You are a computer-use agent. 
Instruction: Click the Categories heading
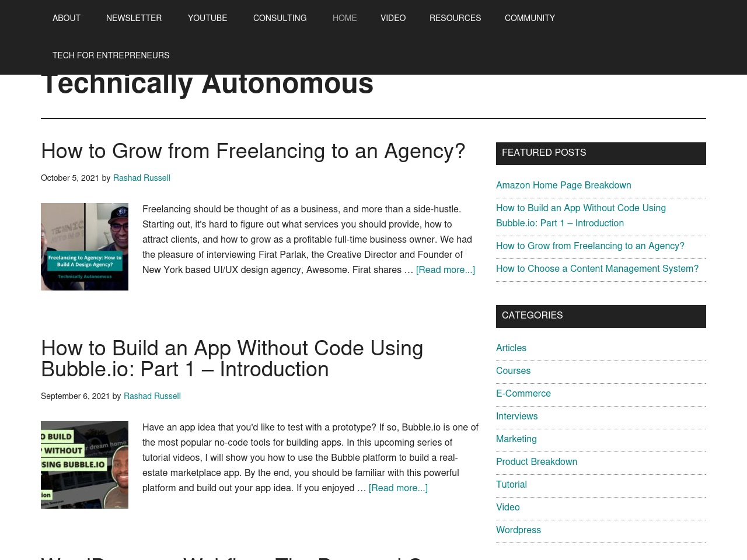point(601,316)
